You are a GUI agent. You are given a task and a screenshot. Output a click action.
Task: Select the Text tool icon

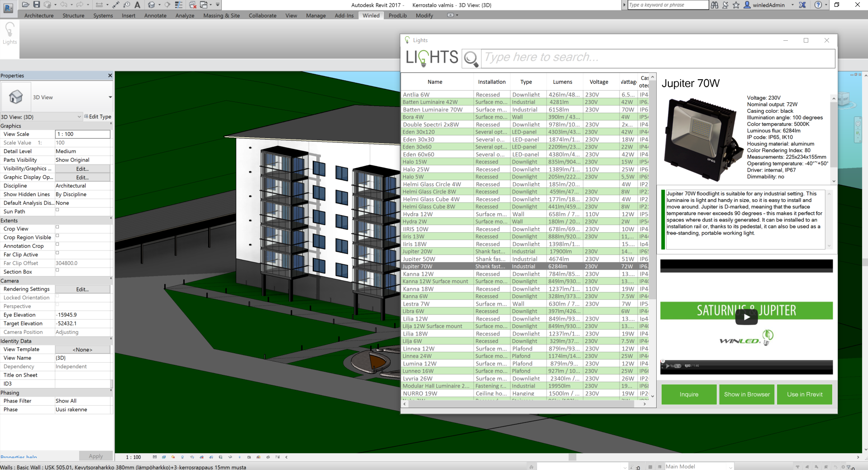coord(138,5)
